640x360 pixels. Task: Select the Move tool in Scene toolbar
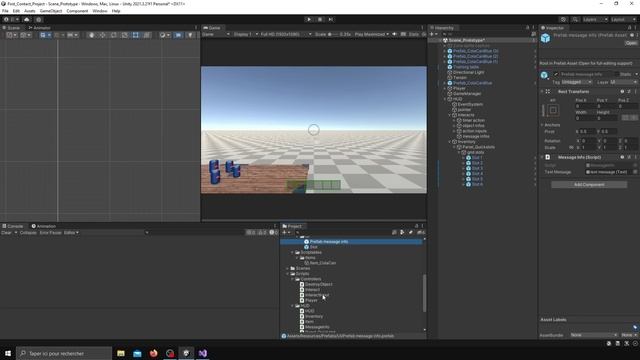(102, 36)
